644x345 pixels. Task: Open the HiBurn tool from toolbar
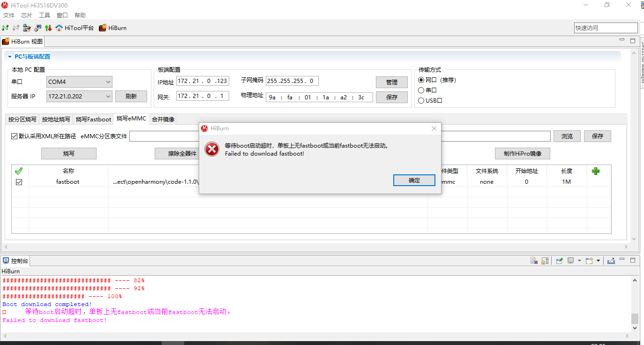pos(113,28)
